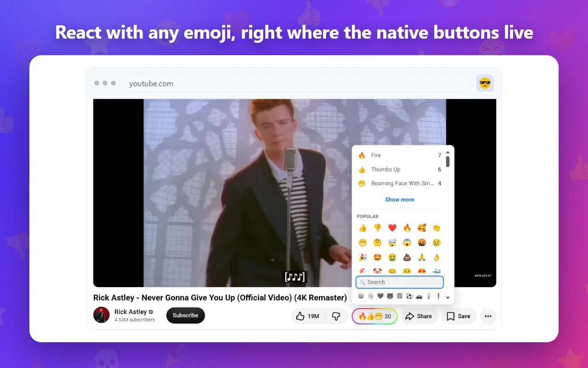This screenshot has width=588, height=368.
Task: Pick the clapping hands emoji
Action: click(436, 228)
